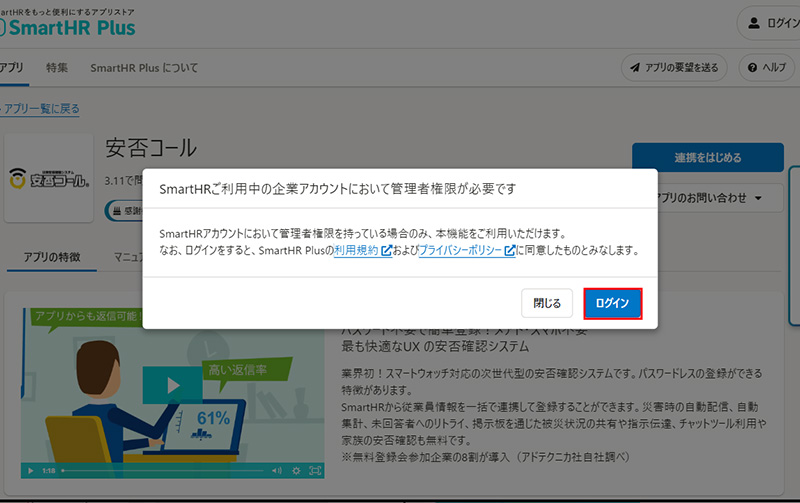This screenshot has width=800, height=503.
Task: Click アプリの要望を送る button
Action: coord(674,67)
